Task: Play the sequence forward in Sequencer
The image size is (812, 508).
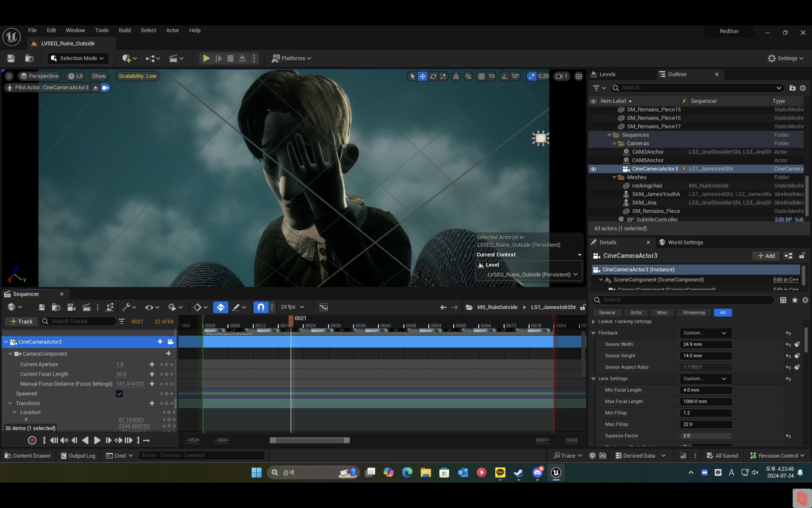Action: (97, 441)
